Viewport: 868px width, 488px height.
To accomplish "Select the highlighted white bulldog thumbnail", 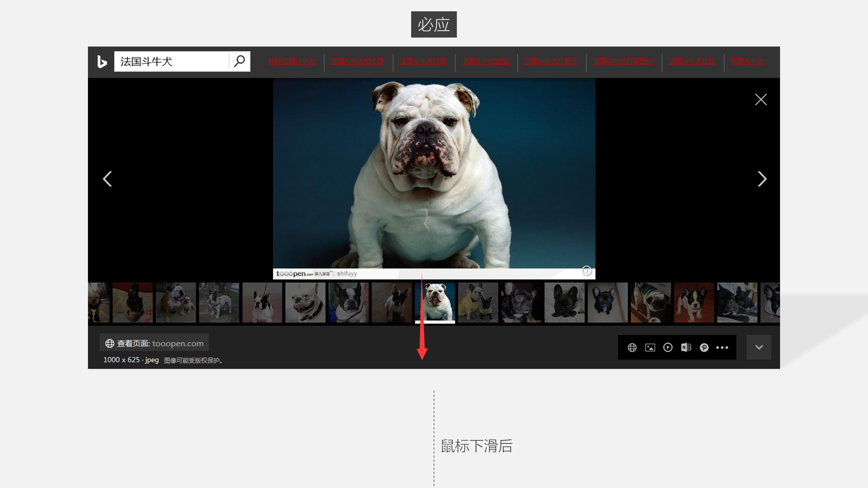I will (435, 302).
